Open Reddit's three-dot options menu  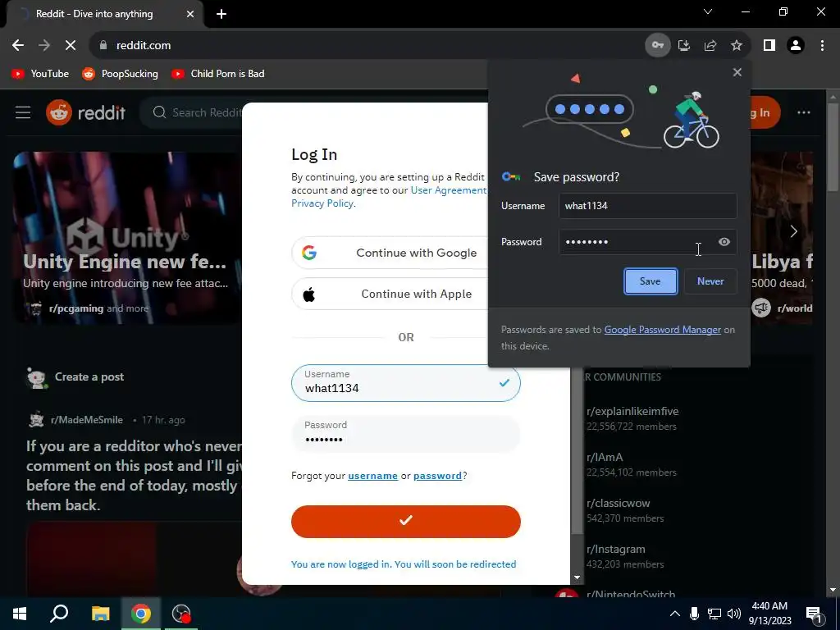804,112
